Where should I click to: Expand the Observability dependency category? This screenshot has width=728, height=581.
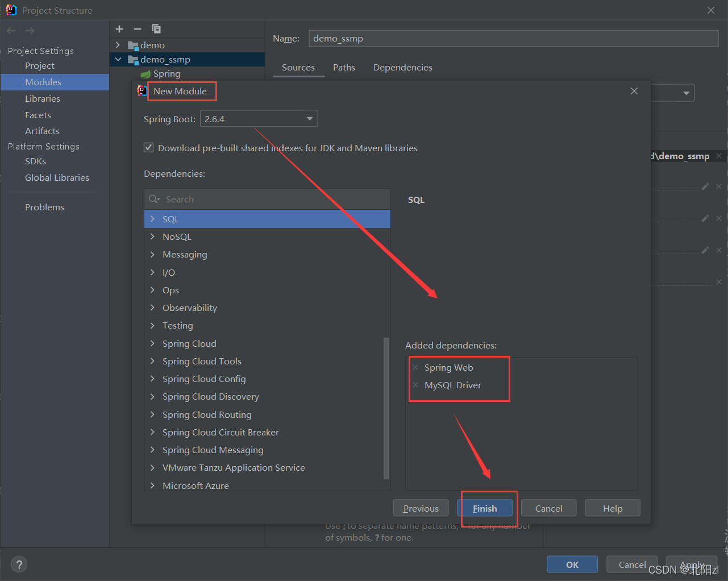(x=152, y=308)
